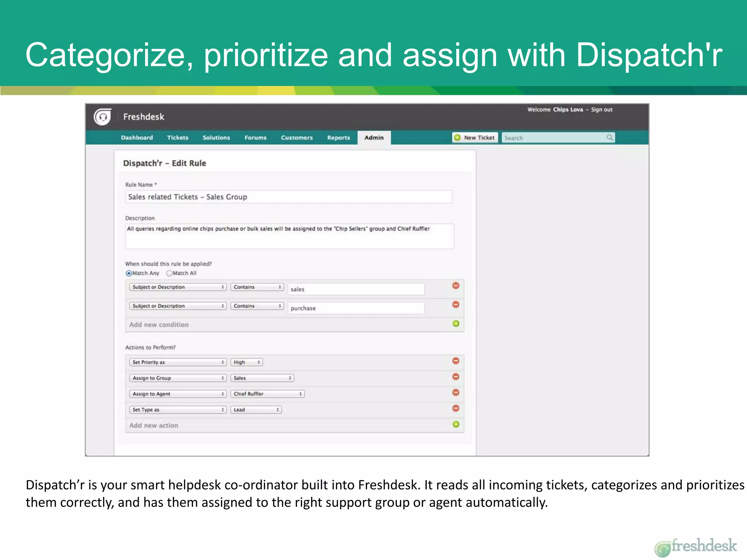Click into the Description text area
Screen dimensions: 747x560
coord(290,236)
